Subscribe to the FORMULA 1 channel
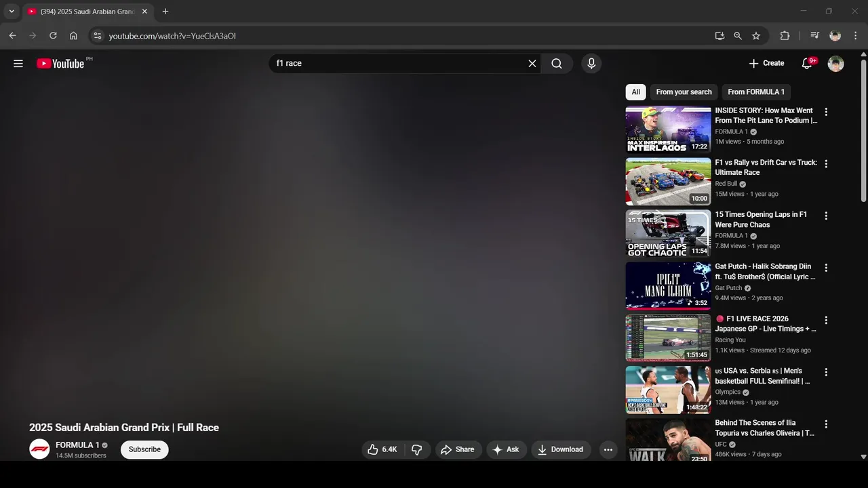868x488 pixels. 144,449
